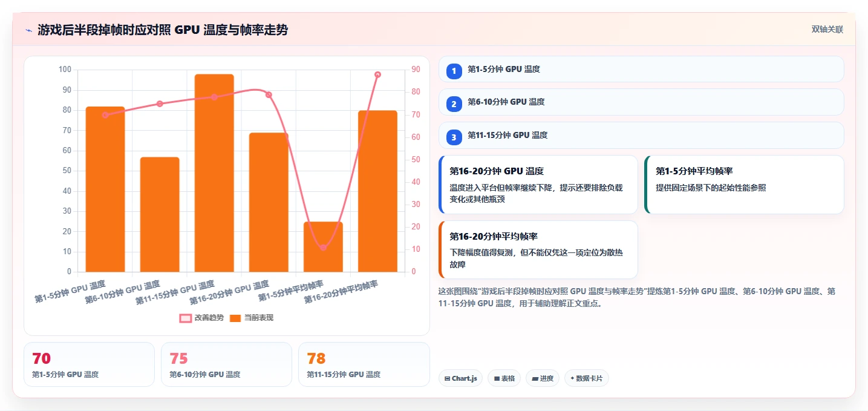Click right axis label 90
The image size is (868, 411).
416,70
